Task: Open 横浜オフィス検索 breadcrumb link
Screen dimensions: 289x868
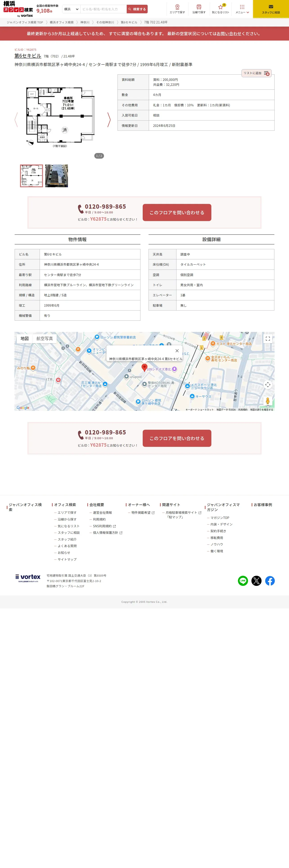Action: [62, 23]
